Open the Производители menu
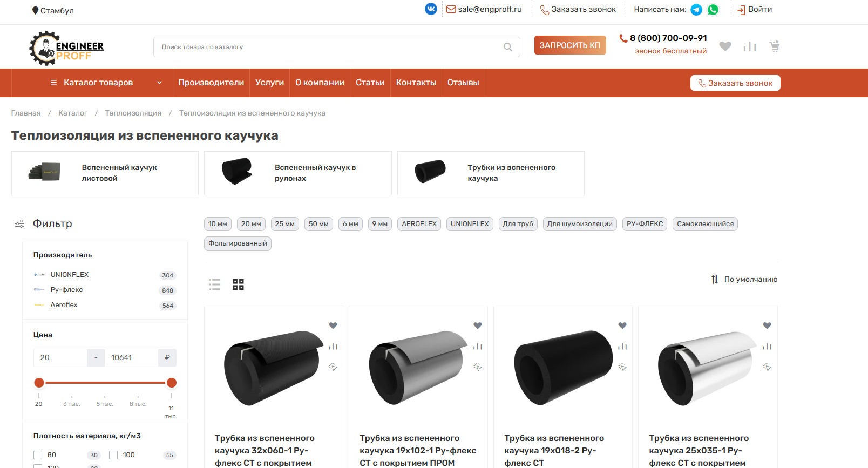Screen dimensions: 868x468 tap(211, 83)
